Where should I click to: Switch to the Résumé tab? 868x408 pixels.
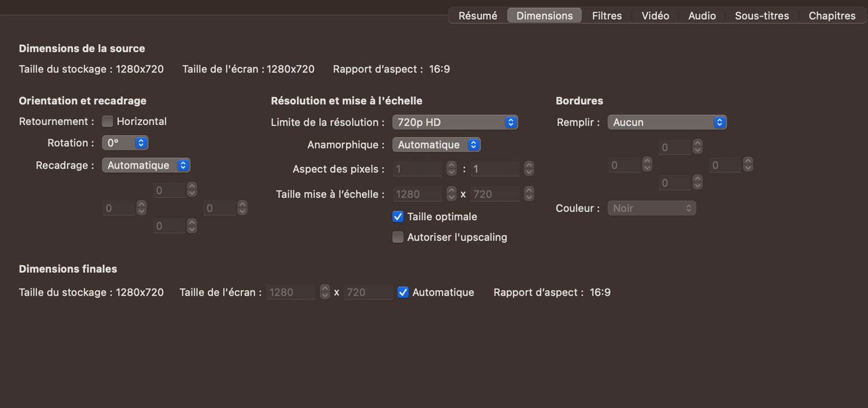[477, 16]
